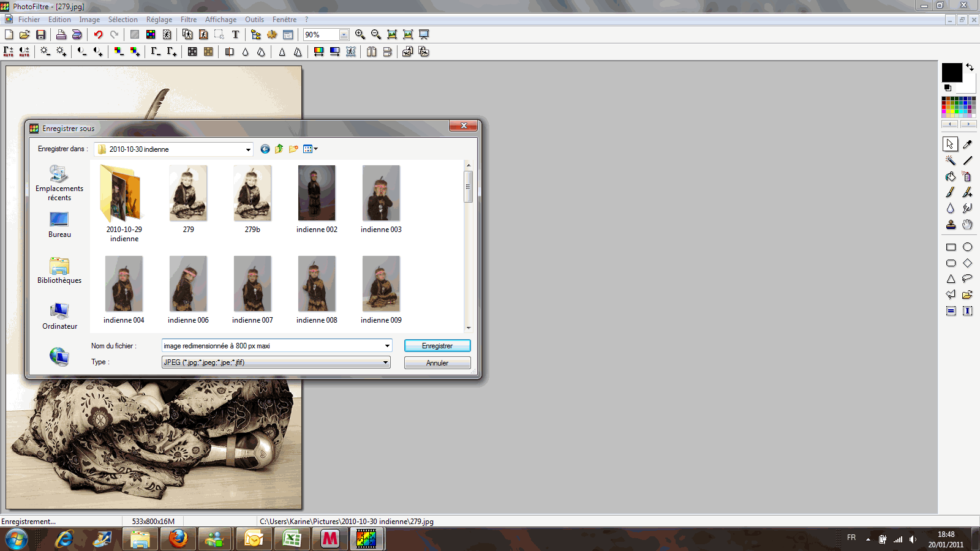Decrease contrast with half-circle minus icon
The image size is (980, 551).
pyautogui.click(x=82, y=51)
